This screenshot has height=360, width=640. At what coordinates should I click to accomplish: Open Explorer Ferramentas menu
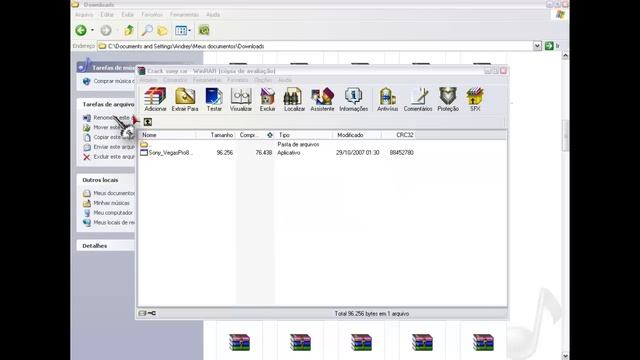(184, 15)
